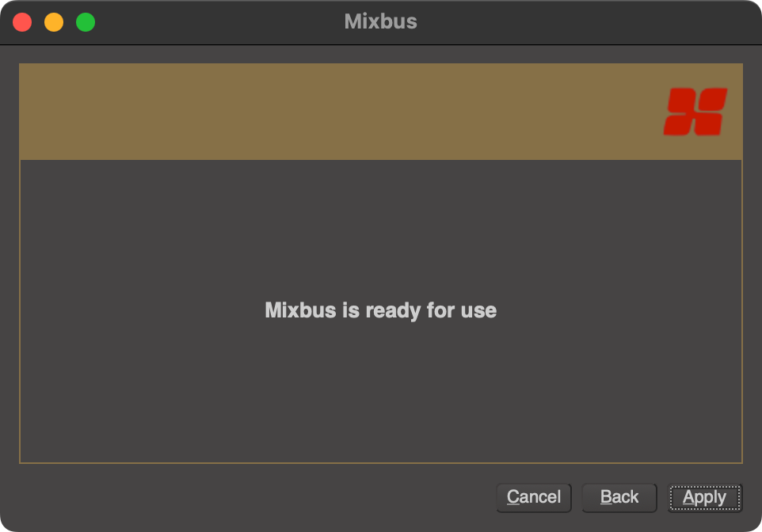The image size is (762, 532).
Task: Click the "Mixbus is ready for use" message
Action: coord(381,310)
